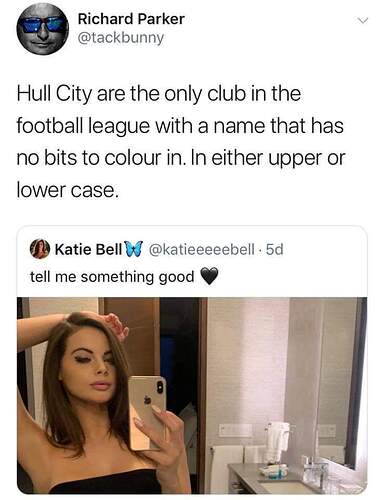
Task: Click the Hull City tweet text
Action: pyautogui.click(x=181, y=142)
